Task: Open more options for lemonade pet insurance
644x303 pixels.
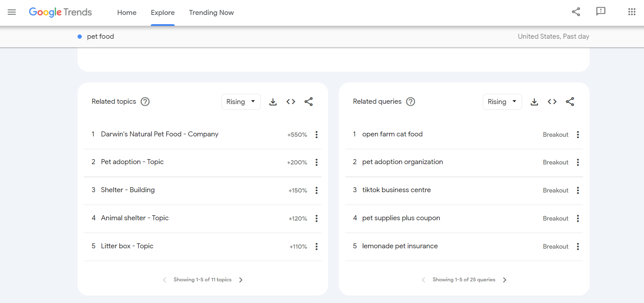Action: (x=578, y=247)
